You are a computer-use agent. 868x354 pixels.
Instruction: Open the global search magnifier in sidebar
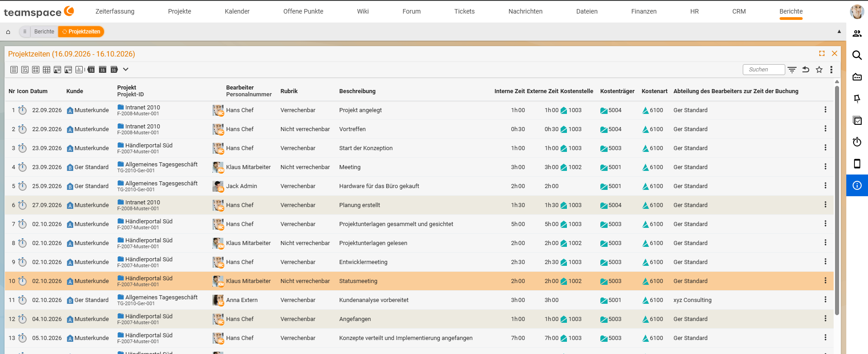(857, 55)
